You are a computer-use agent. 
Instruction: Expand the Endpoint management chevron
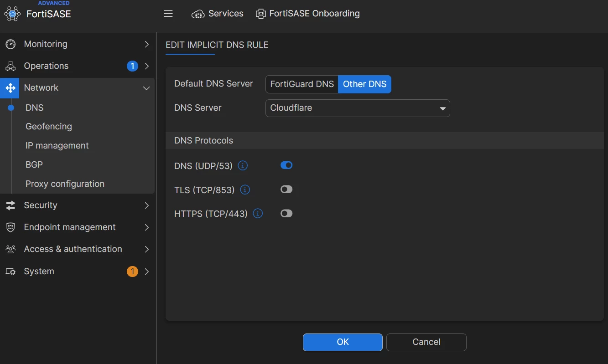coord(146,227)
